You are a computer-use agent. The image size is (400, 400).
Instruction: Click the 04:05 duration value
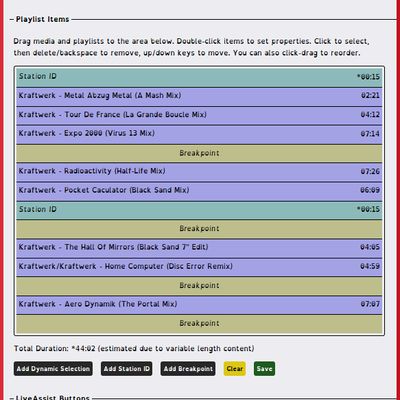point(370,247)
